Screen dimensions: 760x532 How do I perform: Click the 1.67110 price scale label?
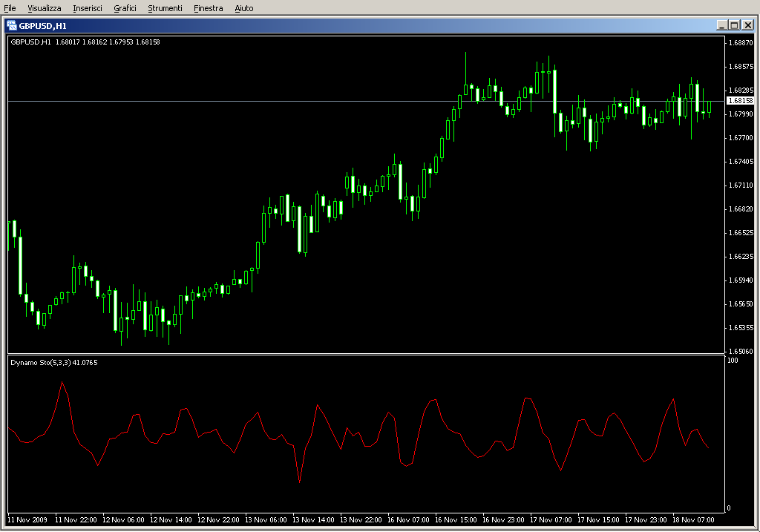point(741,185)
